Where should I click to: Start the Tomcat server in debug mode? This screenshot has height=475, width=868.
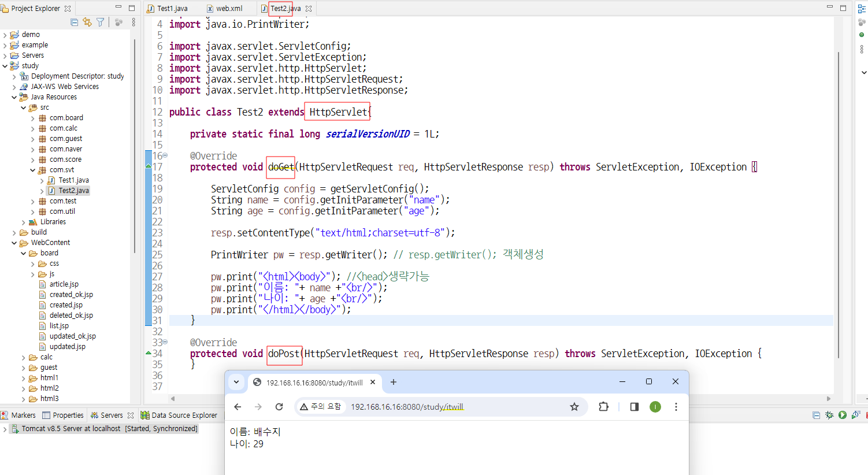tap(829, 415)
